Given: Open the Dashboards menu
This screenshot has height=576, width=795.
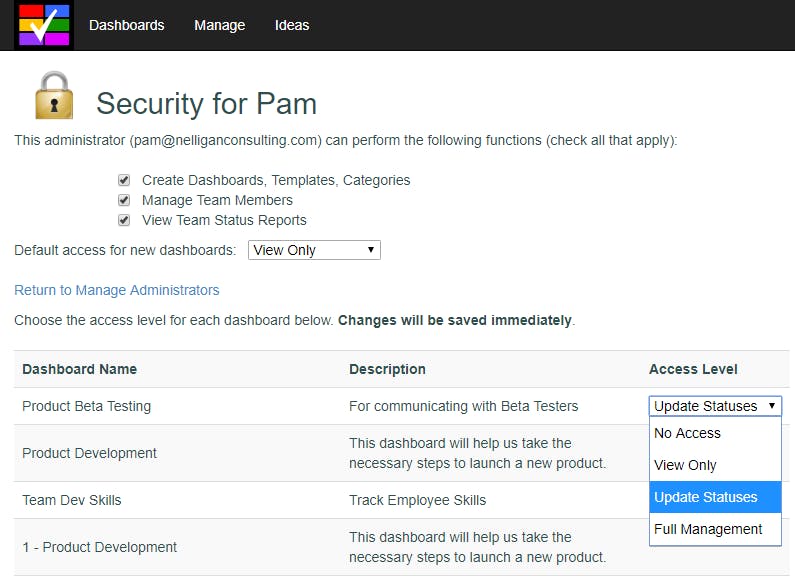Looking at the screenshot, I should [x=127, y=25].
